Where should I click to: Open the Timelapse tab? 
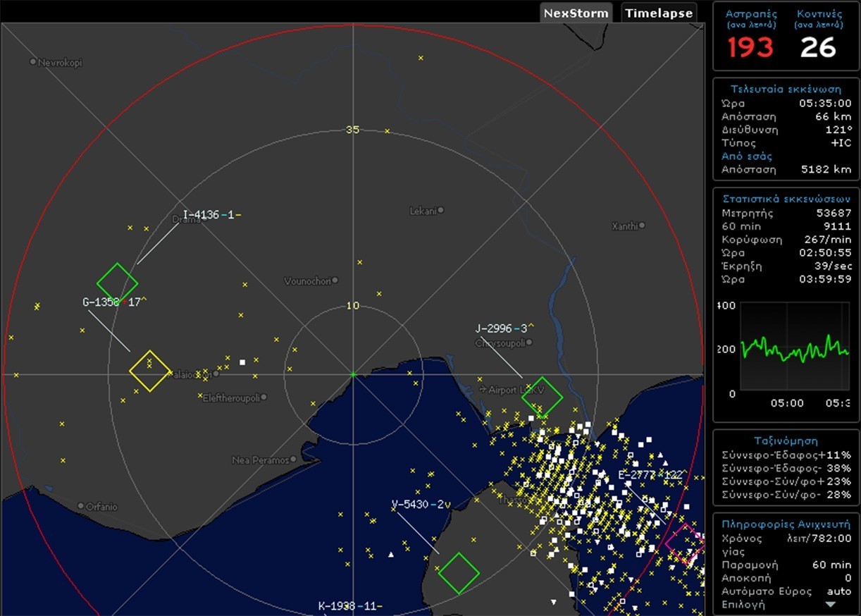point(659,13)
